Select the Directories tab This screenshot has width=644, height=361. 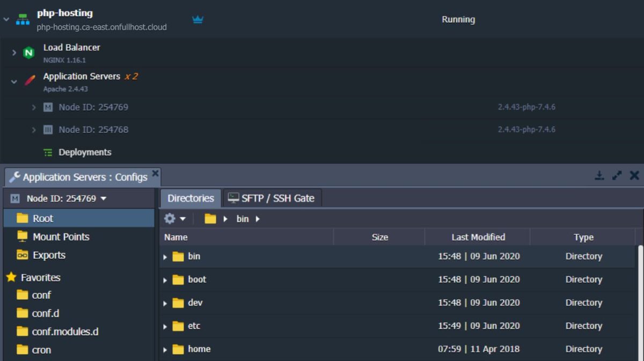[x=191, y=198]
